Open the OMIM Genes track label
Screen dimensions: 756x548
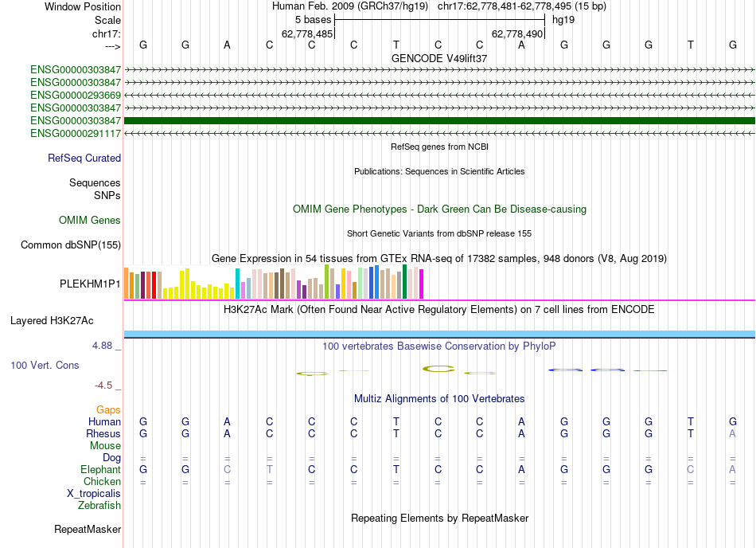tap(90, 221)
